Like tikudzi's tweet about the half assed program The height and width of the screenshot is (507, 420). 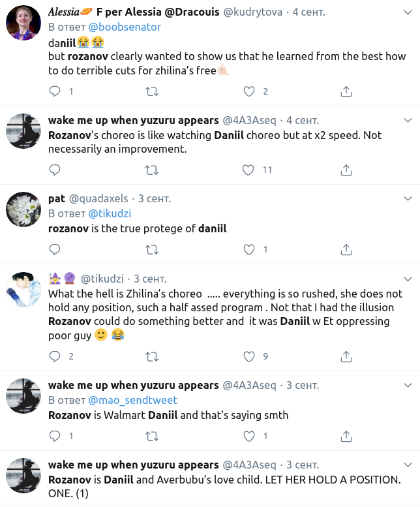point(248,356)
